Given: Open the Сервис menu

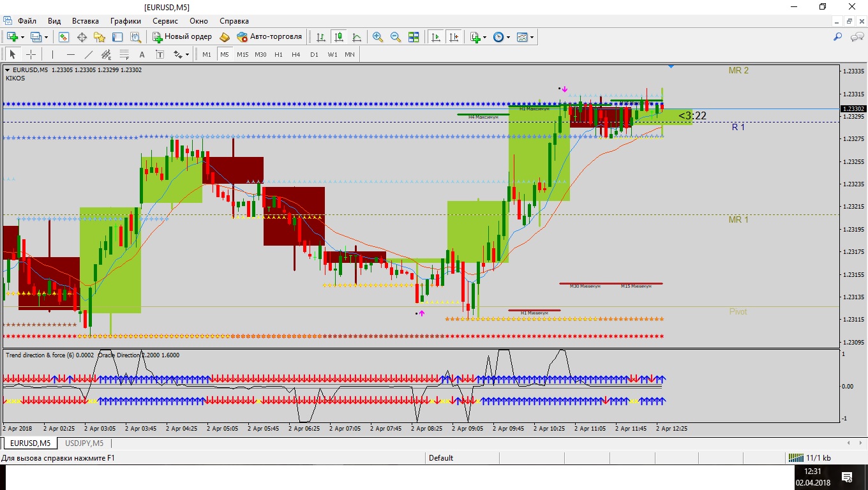Looking at the screenshot, I should [165, 21].
